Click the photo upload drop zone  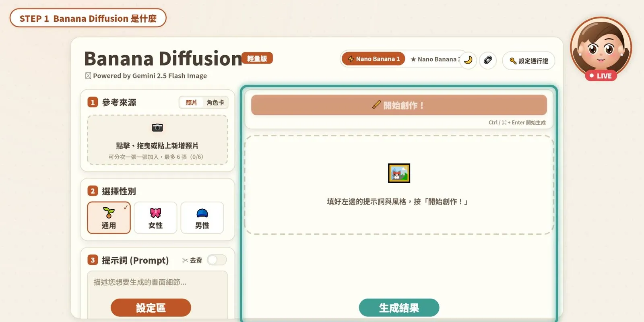pos(157,140)
